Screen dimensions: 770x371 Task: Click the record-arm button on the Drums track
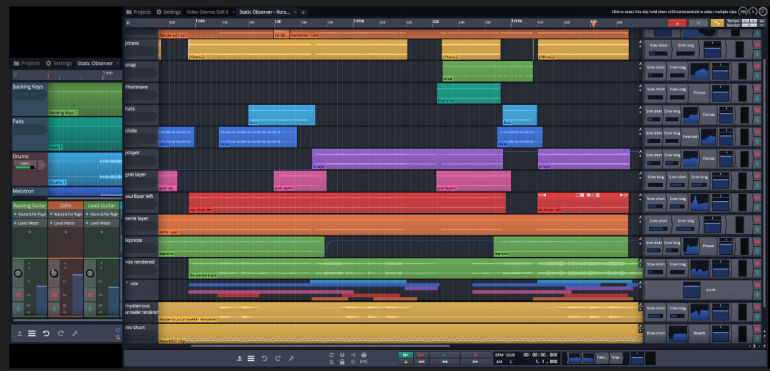pos(42,165)
